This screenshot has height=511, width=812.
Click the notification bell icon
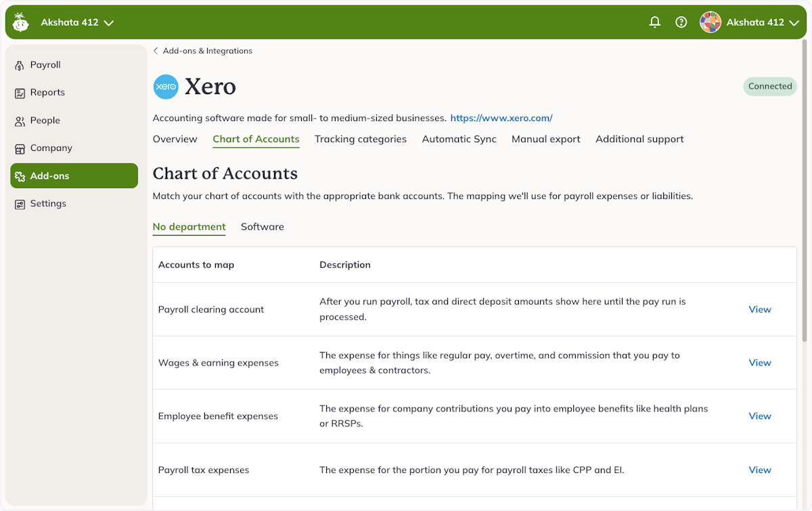[654, 22]
